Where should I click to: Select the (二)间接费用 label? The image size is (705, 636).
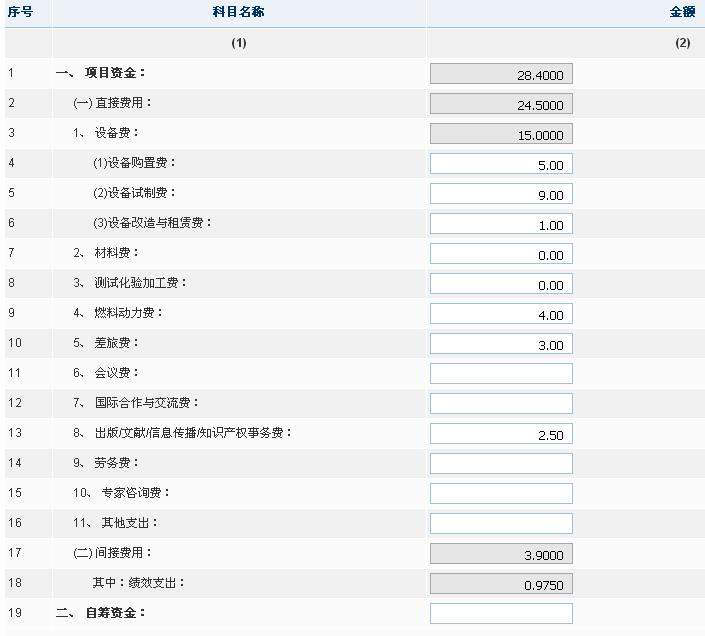[112, 552]
